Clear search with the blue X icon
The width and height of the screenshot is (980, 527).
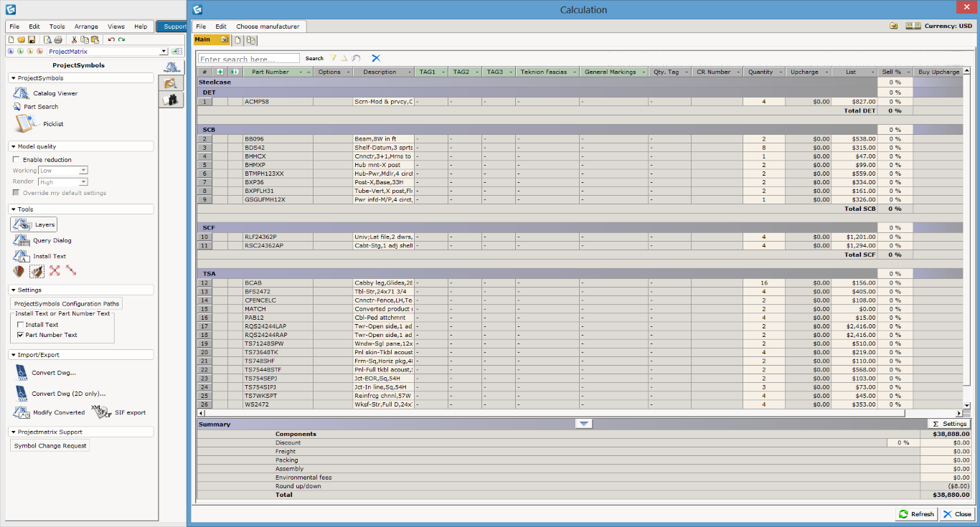point(376,58)
